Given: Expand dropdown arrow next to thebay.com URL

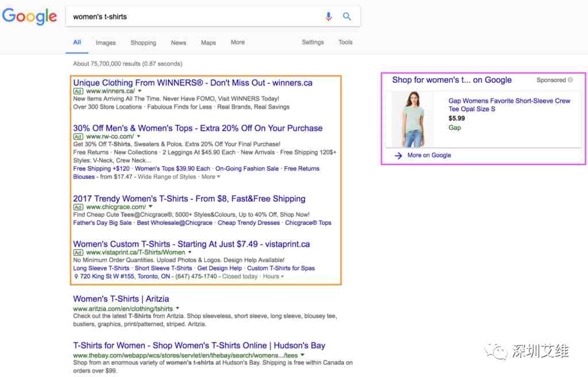Looking at the screenshot, I should click(x=303, y=355).
